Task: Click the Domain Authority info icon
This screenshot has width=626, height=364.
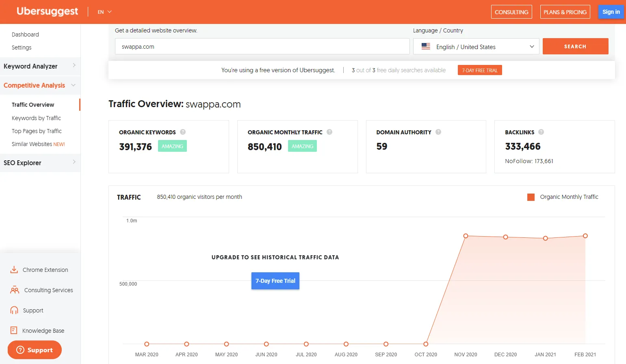Action: 438,132
